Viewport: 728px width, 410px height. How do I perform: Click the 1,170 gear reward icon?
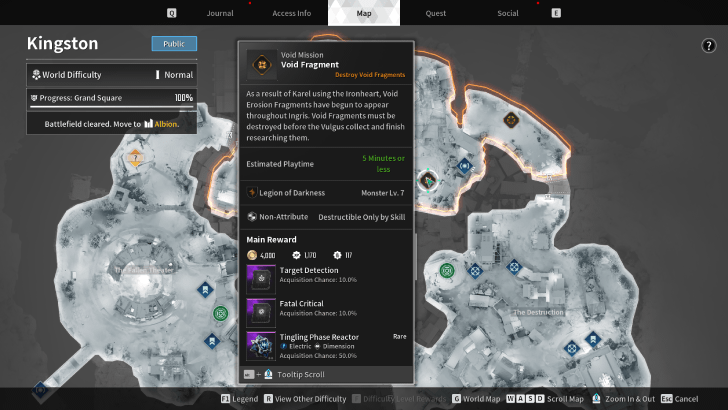tap(296, 255)
